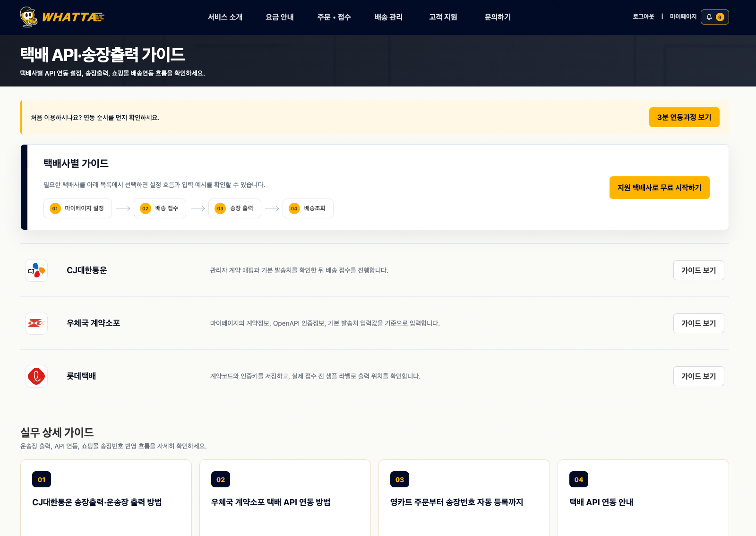The image size is (756, 536).
Task: Open the 서비스 소개 menu
Action: pos(225,17)
